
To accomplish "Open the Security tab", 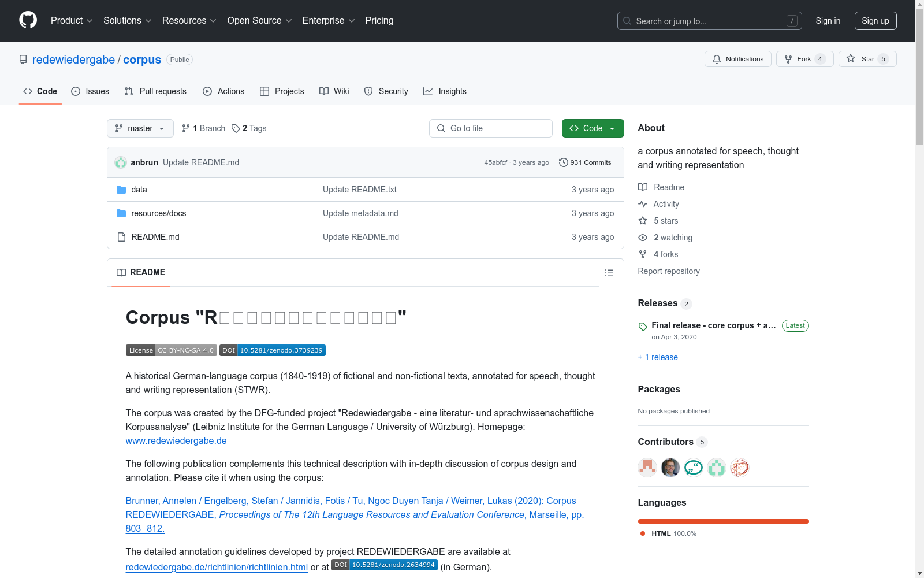I will (x=386, y=91).
